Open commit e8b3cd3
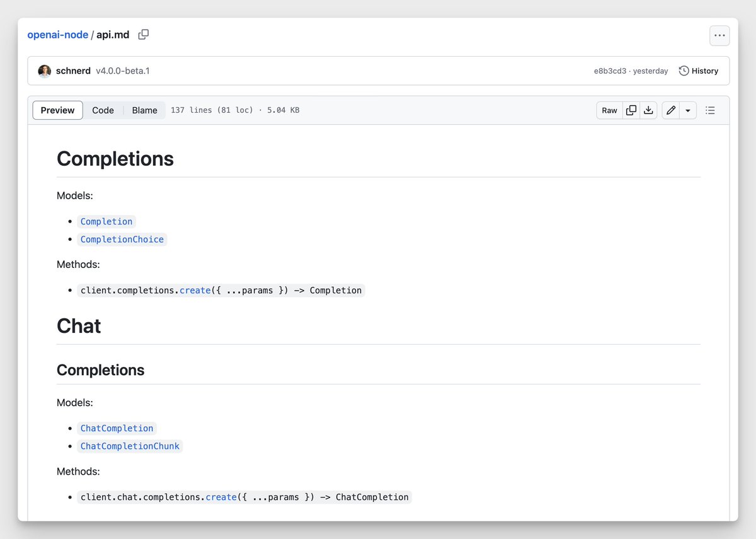Image resolution: width=756 pixels, height=539 pixels. point(610,71)
